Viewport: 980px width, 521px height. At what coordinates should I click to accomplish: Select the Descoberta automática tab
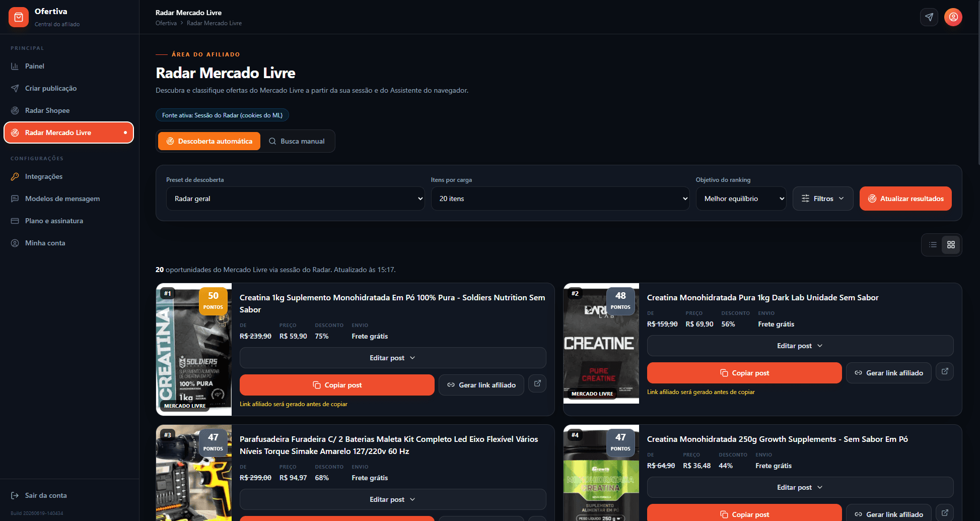pyautogui.click(x=209, y=141)
